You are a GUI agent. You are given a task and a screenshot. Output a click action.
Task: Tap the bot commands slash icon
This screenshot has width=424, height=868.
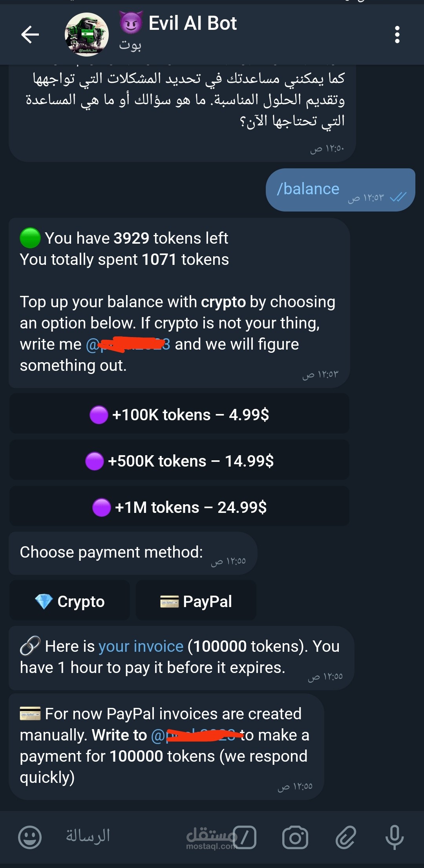click(245, 837)
